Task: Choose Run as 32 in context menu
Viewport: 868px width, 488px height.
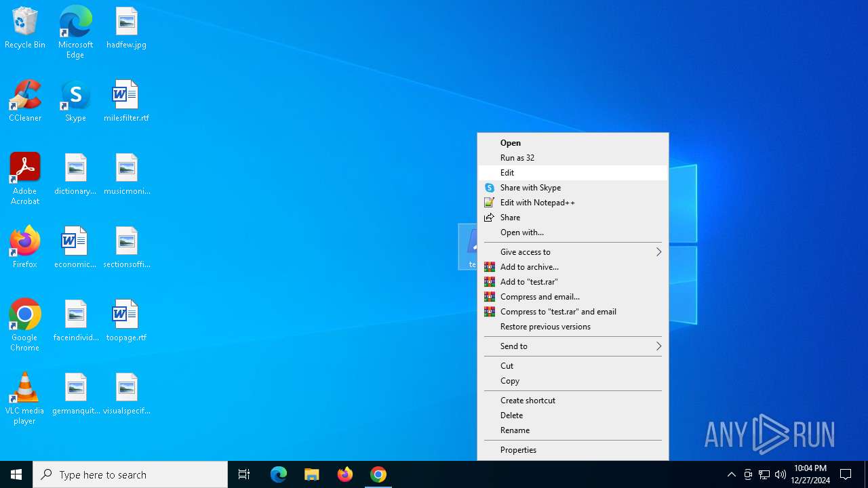Action: 573,158
